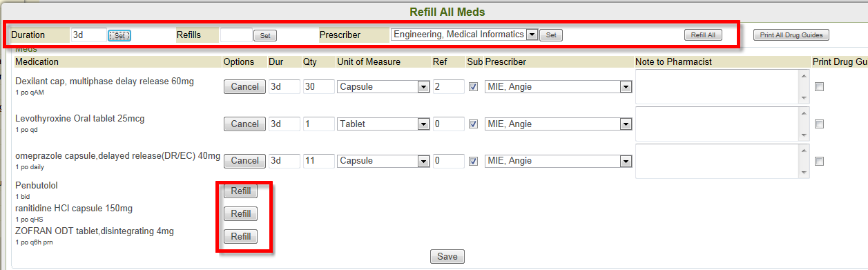
Task: Click Set button next to Refills field
Action: pos(264,35)
